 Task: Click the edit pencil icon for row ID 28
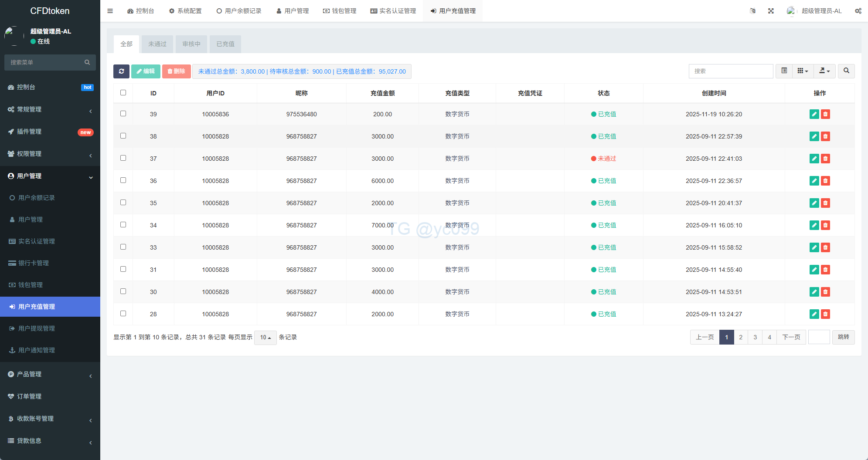[x=814, y=314]
